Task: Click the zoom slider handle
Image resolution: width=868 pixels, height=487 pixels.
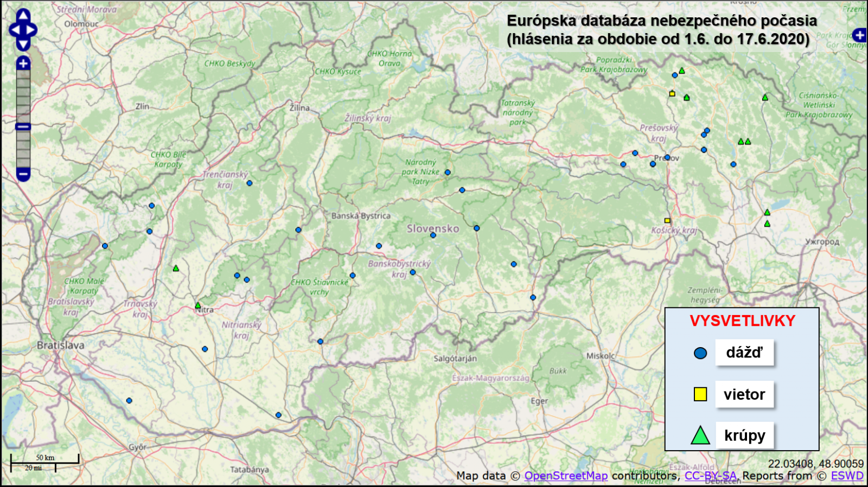Action: tap(23, 127)
